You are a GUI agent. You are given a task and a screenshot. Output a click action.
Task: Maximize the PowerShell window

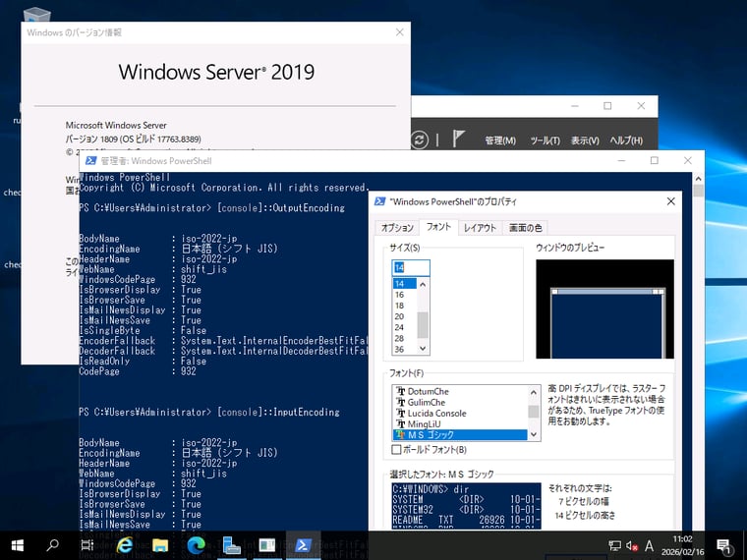coord(654,160)
